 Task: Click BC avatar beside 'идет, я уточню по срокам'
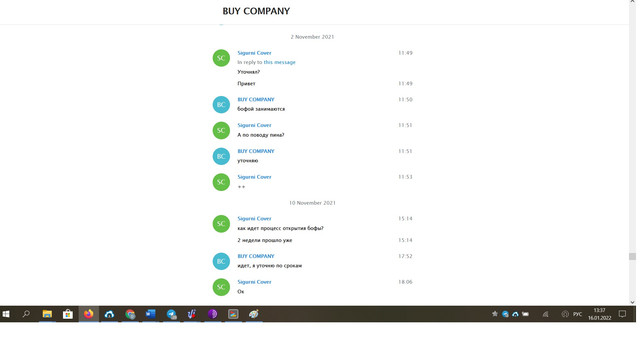click(221, 261)
